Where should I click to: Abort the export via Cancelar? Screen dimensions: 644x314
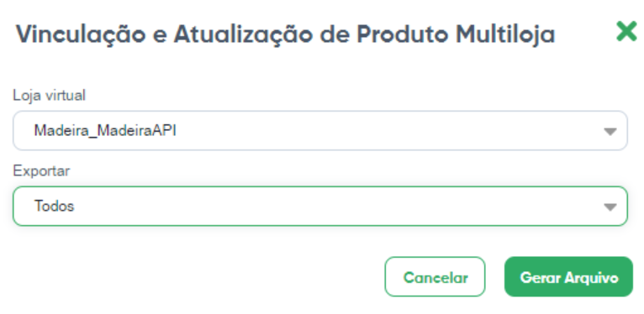coord(435,277)
